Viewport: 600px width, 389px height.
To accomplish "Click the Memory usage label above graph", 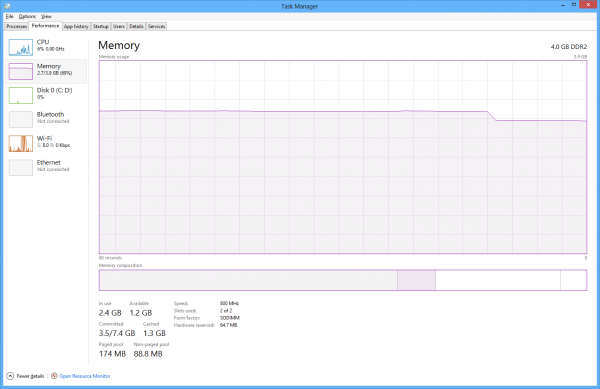I will click(114, 57).
